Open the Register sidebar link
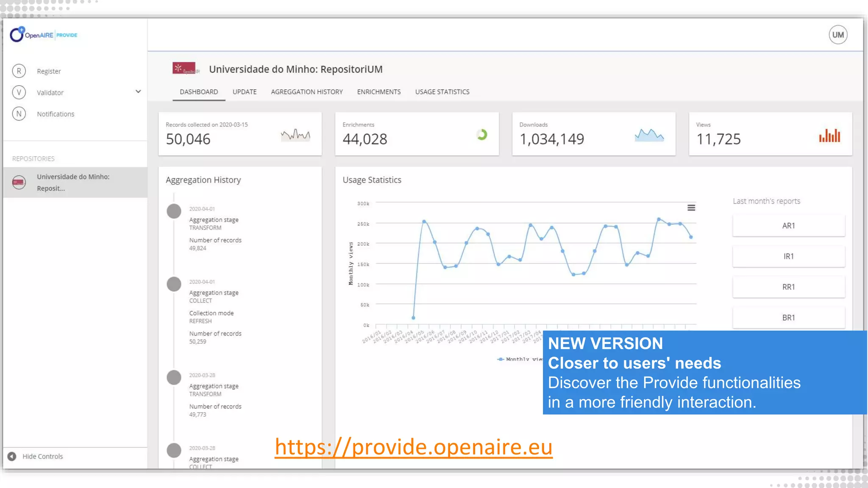Viewport: 868px width, 488px height. point(49,71)
